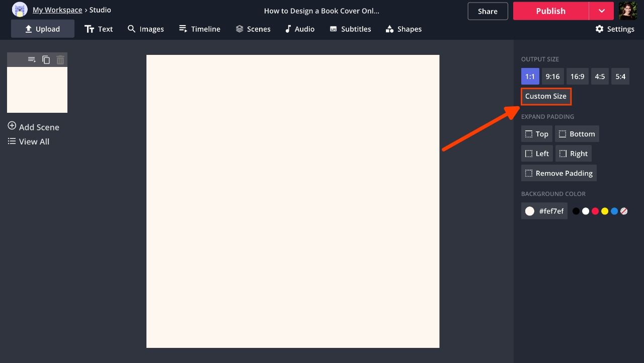Select the transparent background swatch
Screen dimensions: 644x363
tap(624, 211)
